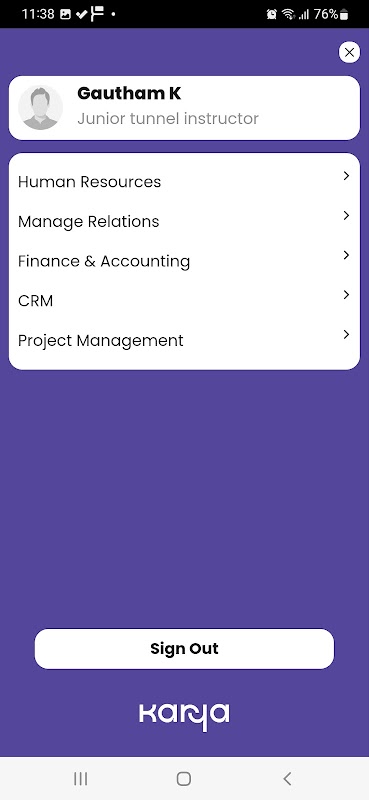Expand the Human Resources chevron arrow

(x=347, y=176)
